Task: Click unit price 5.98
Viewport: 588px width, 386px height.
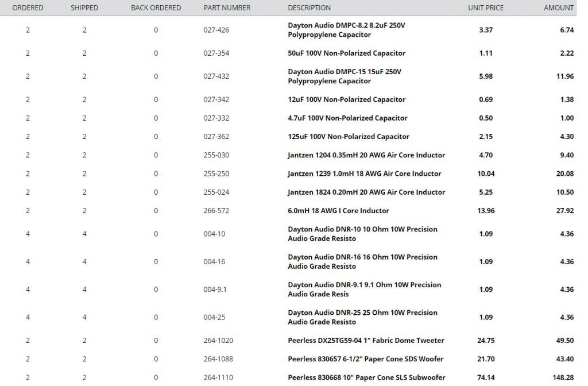Action: (x=486, y=76)
